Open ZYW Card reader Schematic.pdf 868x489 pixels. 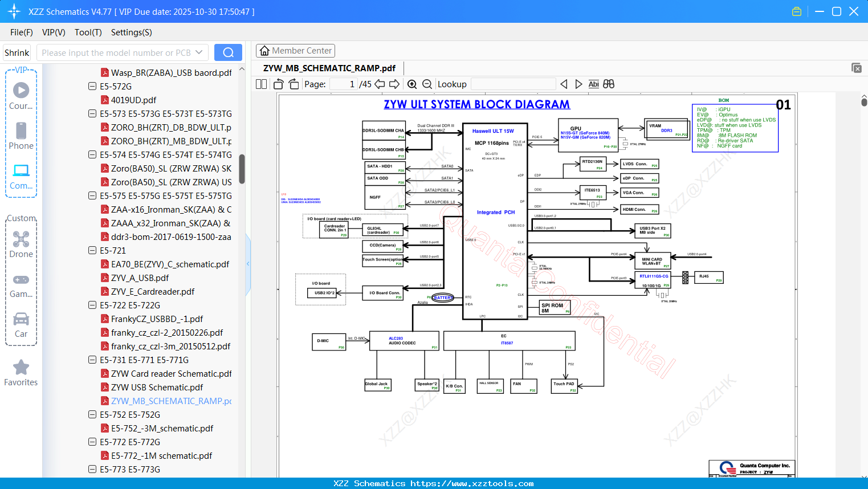171,374
